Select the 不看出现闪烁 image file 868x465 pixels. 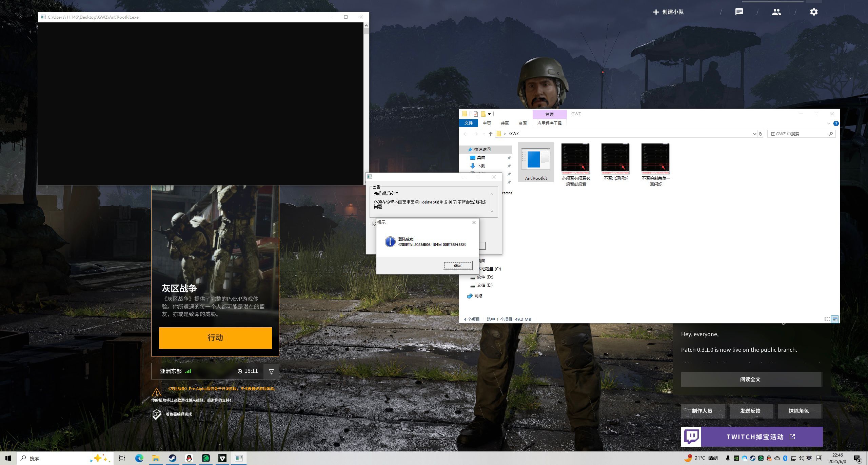coord(616,162)
